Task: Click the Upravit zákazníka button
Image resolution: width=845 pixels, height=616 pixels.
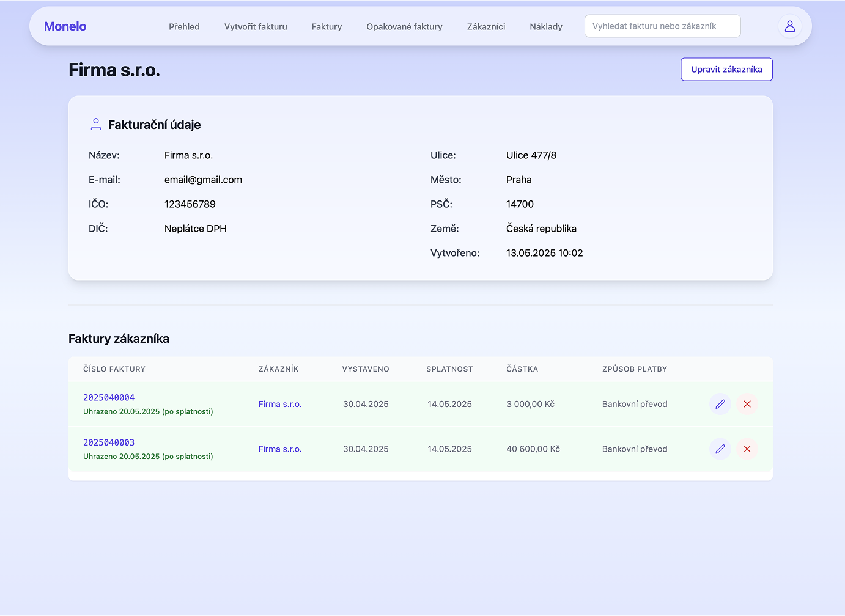Action: click(726, 69)
